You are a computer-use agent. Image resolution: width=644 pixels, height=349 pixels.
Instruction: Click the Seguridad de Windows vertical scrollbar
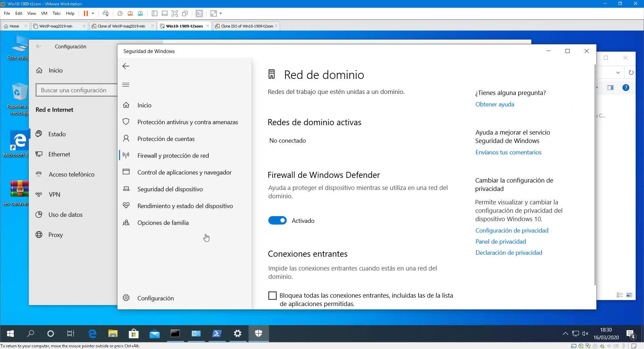point(595,174)
